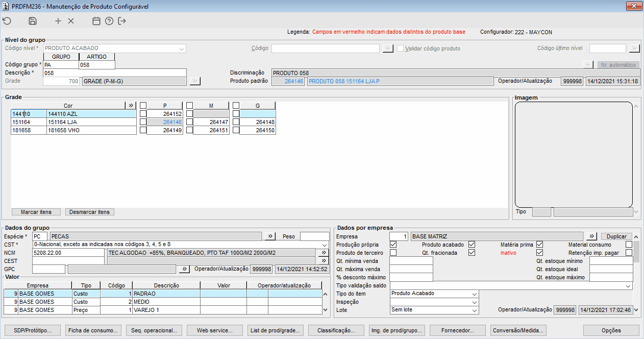The image size is (644, 339).
Task: Check Produto de terceiro box
Action: point(393,252)
